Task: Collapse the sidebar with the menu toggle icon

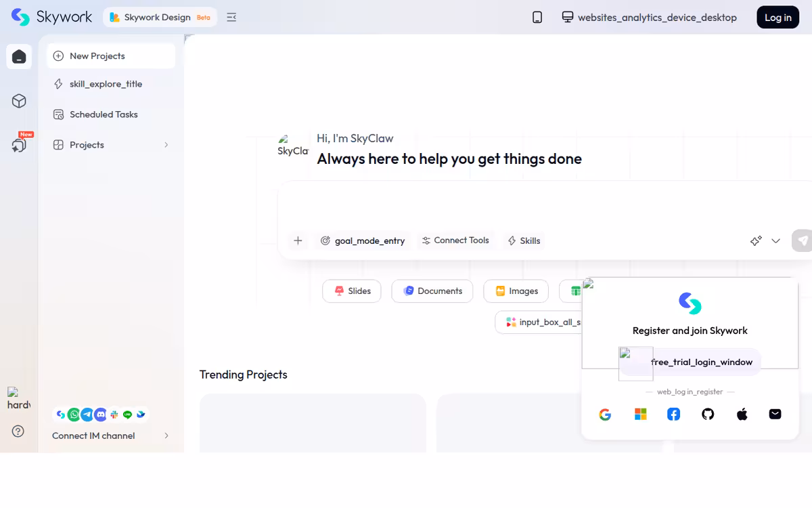Action: 231,18
